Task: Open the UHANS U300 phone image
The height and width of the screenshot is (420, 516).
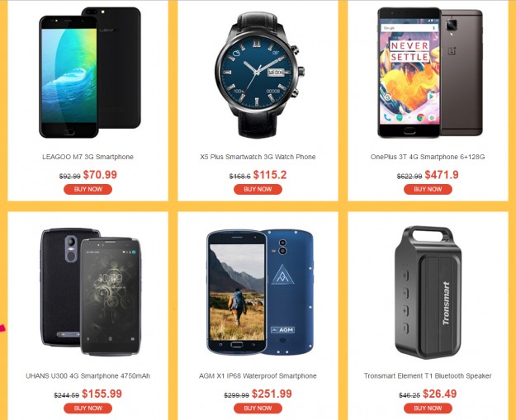Action: (91, 292)
